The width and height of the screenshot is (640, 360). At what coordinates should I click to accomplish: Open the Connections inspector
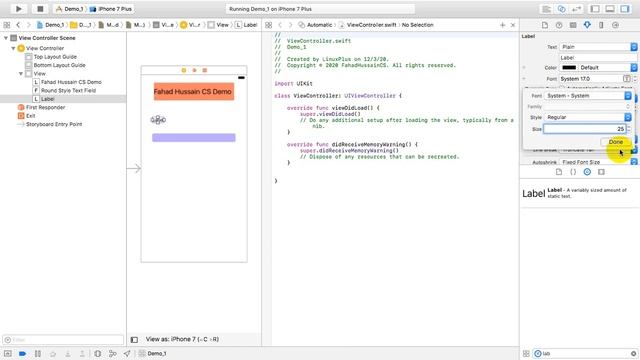coord(615,25)
